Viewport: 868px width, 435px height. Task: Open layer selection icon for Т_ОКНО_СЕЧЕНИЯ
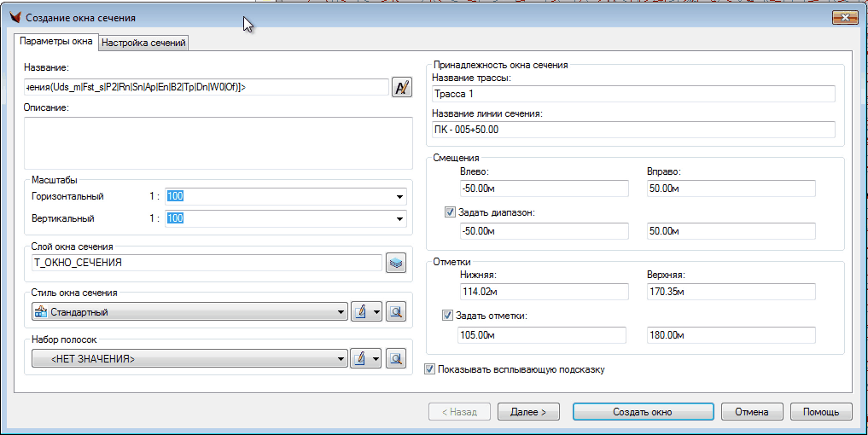(395, 264)
